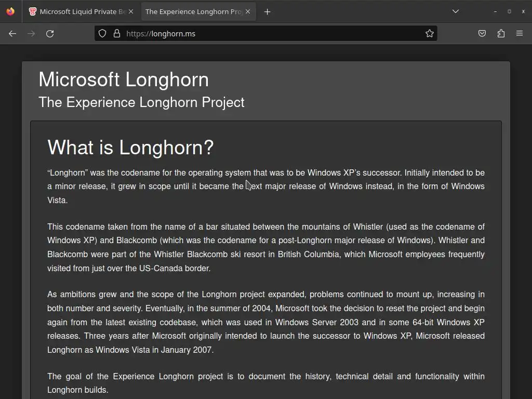Click the longhorn.ms address bar
Viewport: 532px width, 399px height.
click(x=265, y=33)
